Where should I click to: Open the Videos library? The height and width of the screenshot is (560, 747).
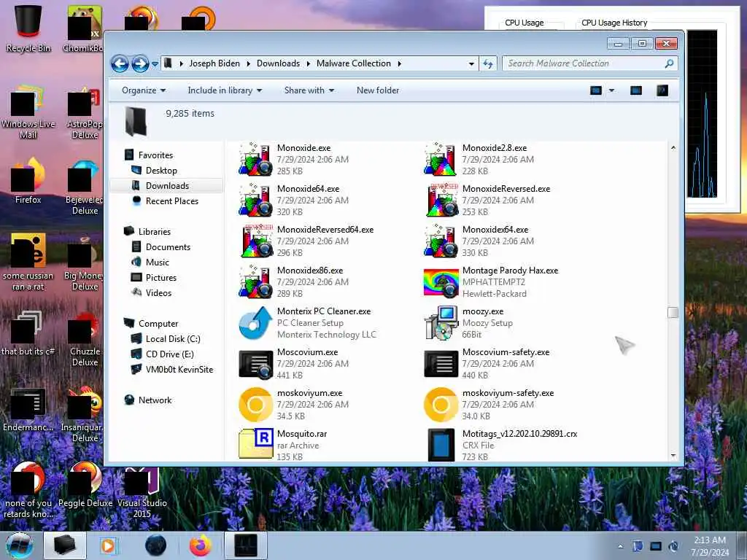[x=158, y=293]
